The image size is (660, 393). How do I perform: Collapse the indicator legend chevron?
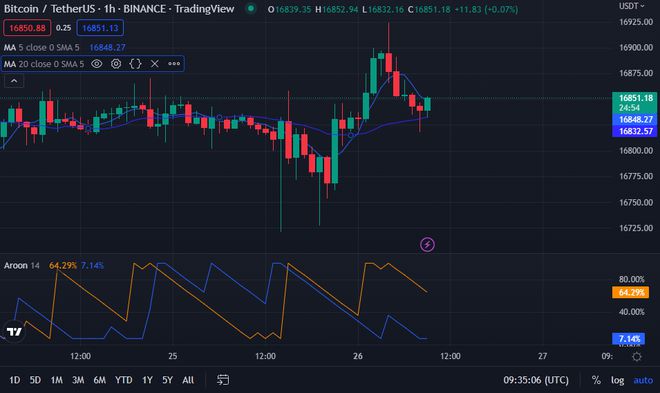coord(14,81)
